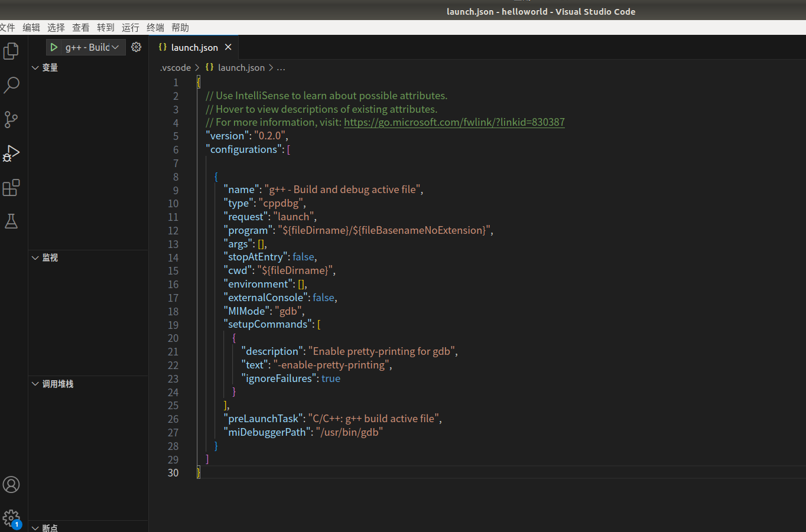Click the externalConsole false value
The width and height of the screenshot is (806, 532).
point(324,298)
